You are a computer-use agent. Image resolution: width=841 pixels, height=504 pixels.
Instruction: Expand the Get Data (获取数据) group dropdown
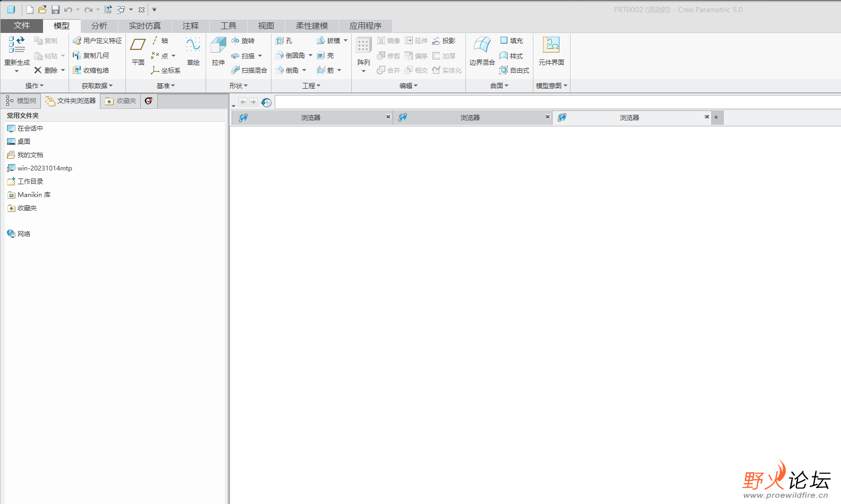[97, 86]
